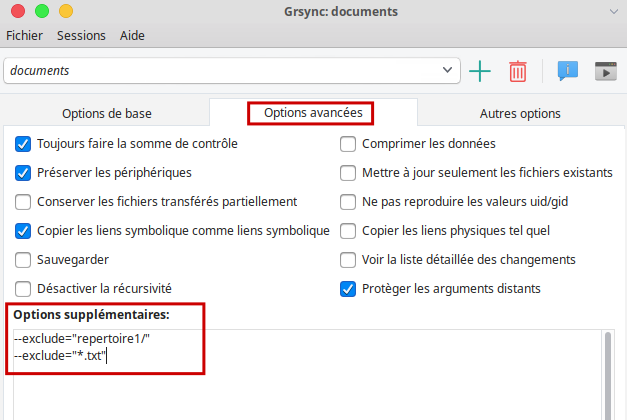The width and height of the screenshot is (627, 420).
Task: Open the Fichier menu
Action: [24, 36]
